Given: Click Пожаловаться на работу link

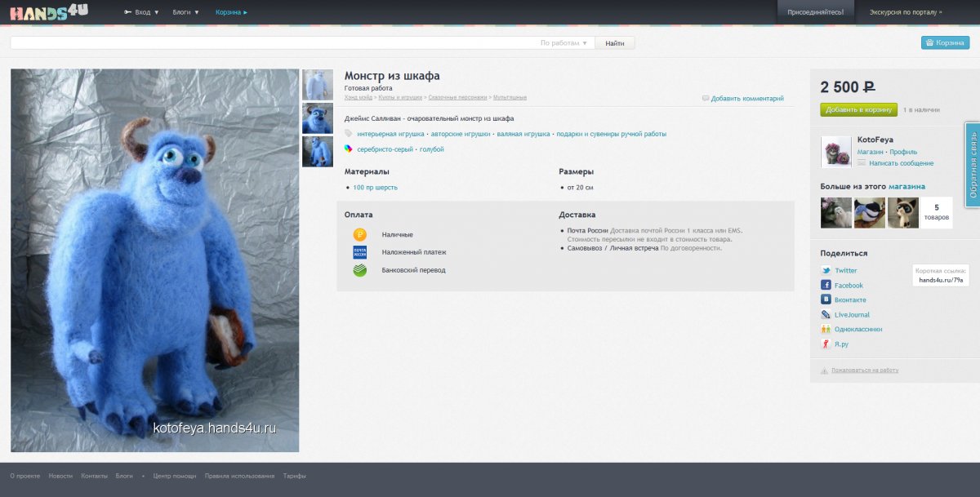Looking at the screenshot, I should tap(865, 371).
